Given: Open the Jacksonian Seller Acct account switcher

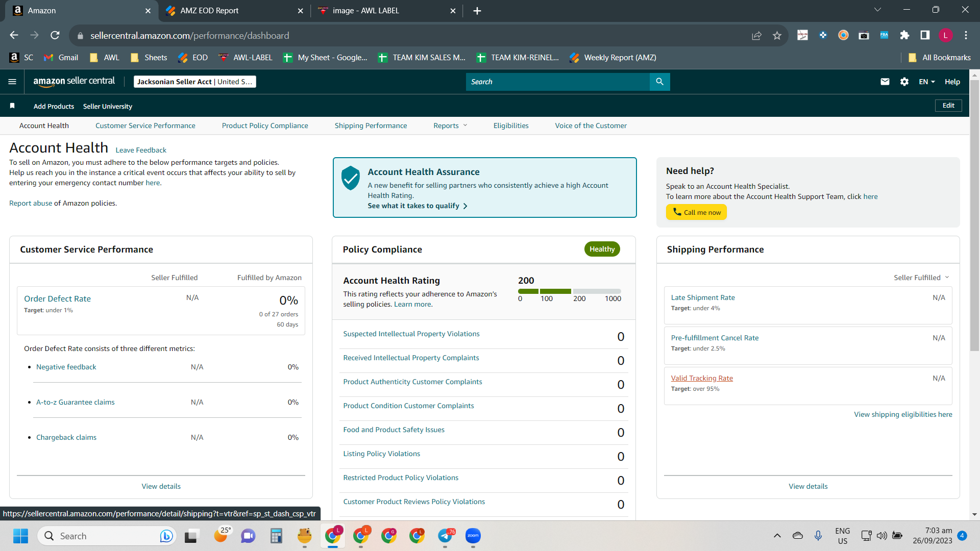Looking at the screenshot, I should (x=194, y=82).
